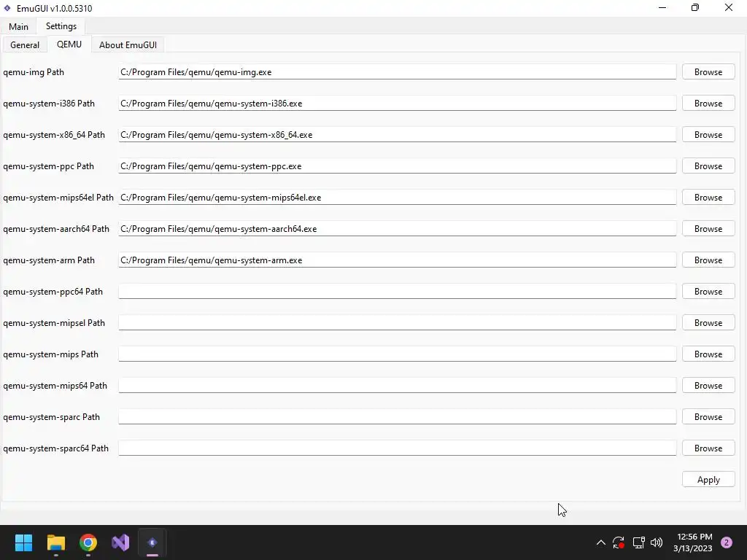Browse for qemu-system-mips64 path

(708, 386)
